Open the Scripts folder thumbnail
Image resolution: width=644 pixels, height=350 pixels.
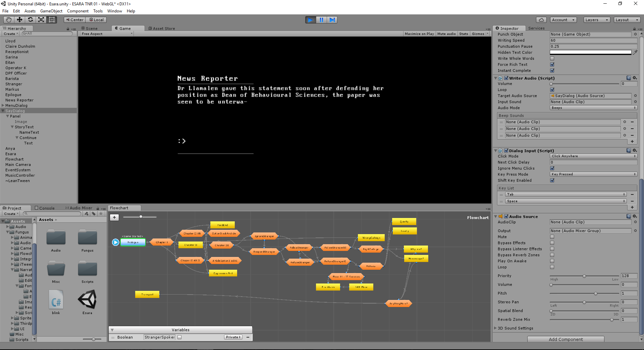[87, 272]
